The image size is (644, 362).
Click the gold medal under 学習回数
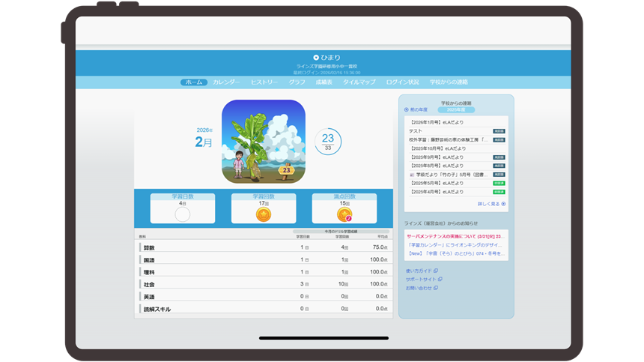point(264,215)
